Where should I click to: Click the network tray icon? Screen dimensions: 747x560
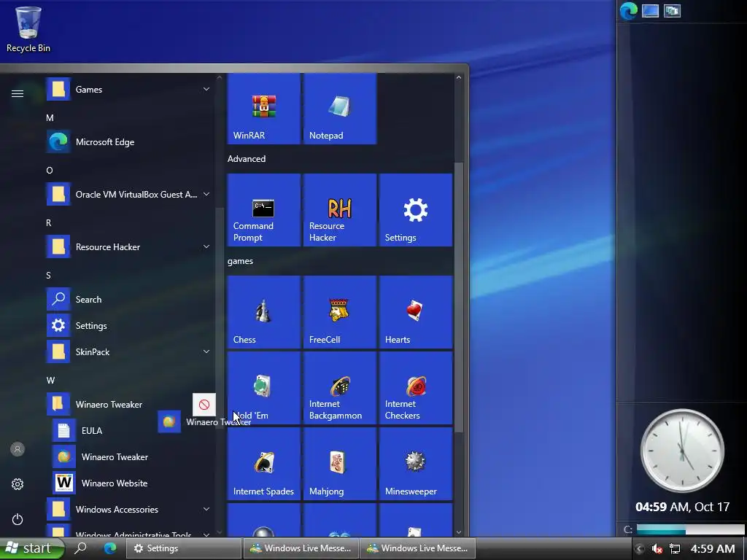(x=675, y=548)
